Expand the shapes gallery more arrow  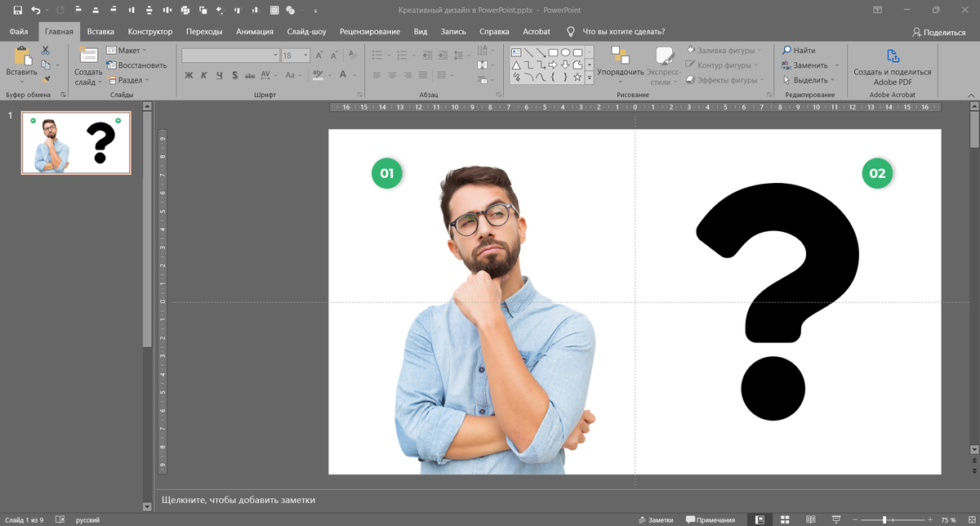click(x=589, y=78)
